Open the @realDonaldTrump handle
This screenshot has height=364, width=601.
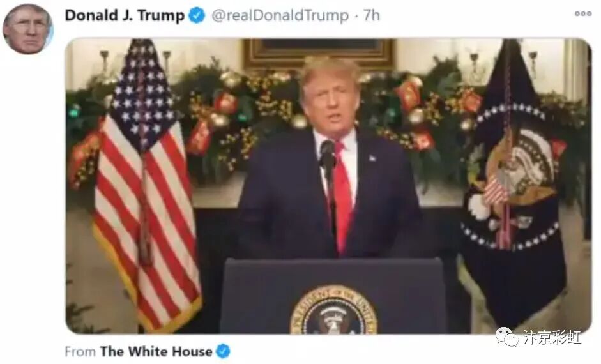pyautogui.click(x=280, y=16)
